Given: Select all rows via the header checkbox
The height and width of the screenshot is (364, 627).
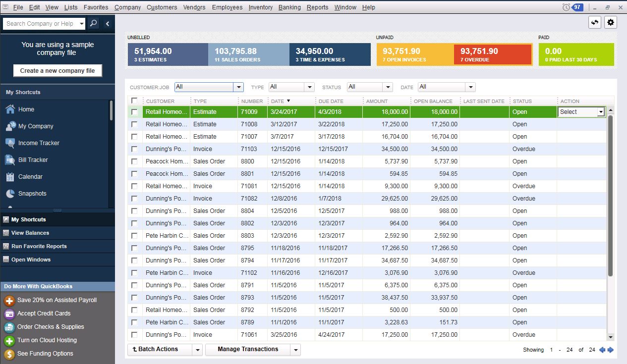Looking at the screenshot, I should 134,101.
